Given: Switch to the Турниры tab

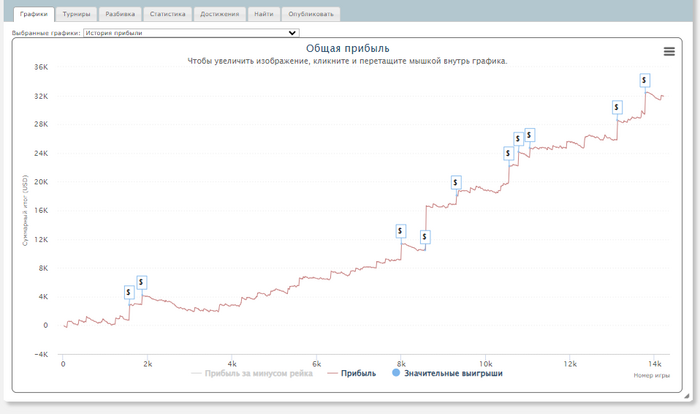Looking at the screenshot, I should (x=76, y=14).
